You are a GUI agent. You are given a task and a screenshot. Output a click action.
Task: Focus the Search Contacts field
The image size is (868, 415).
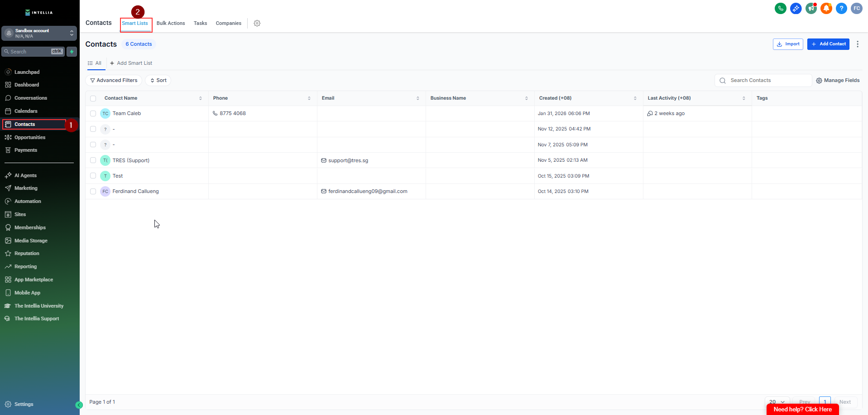763,80
